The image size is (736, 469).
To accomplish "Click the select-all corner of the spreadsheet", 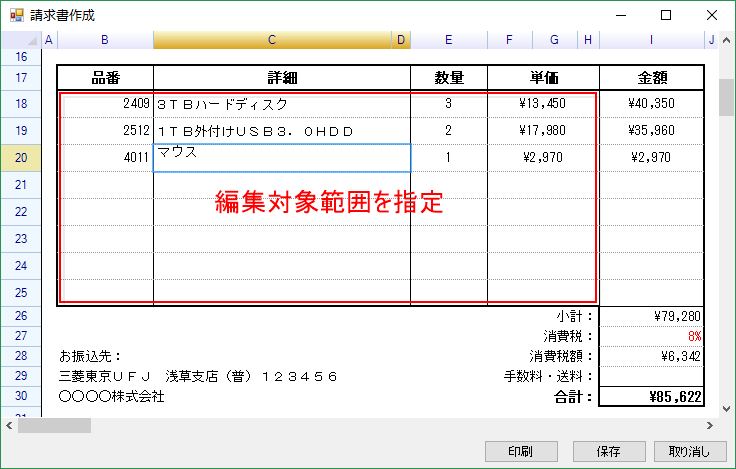I will click(x=20, y=40).
